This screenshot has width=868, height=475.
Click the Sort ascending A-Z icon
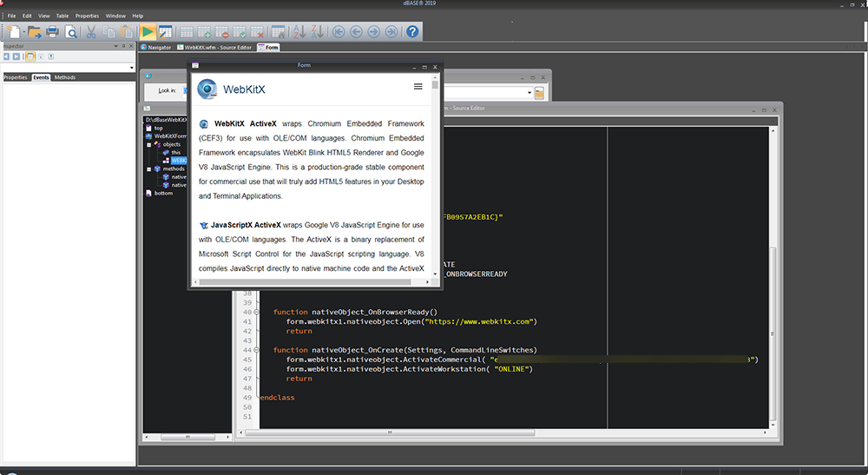299,32
